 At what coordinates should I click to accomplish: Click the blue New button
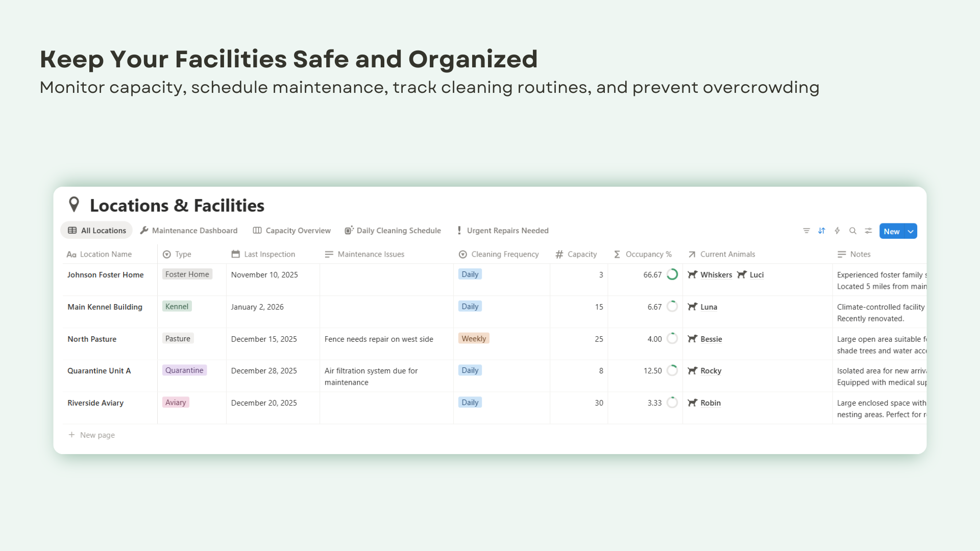891,231
